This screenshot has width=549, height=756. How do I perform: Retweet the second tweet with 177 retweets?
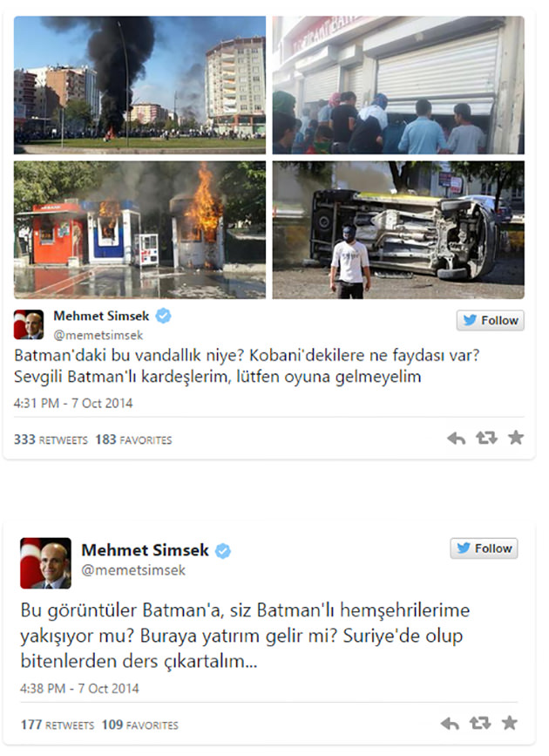coord(480,723)
